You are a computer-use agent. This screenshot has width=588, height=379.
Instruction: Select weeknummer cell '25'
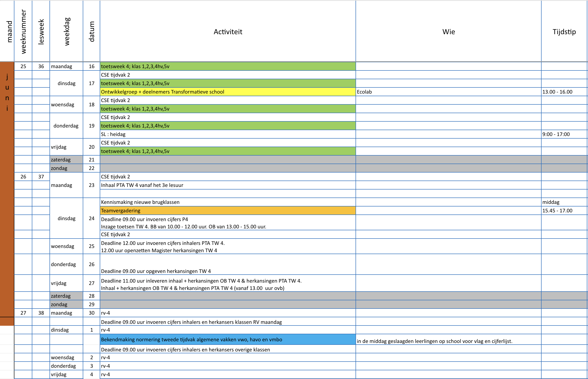[x=23, y=66]
